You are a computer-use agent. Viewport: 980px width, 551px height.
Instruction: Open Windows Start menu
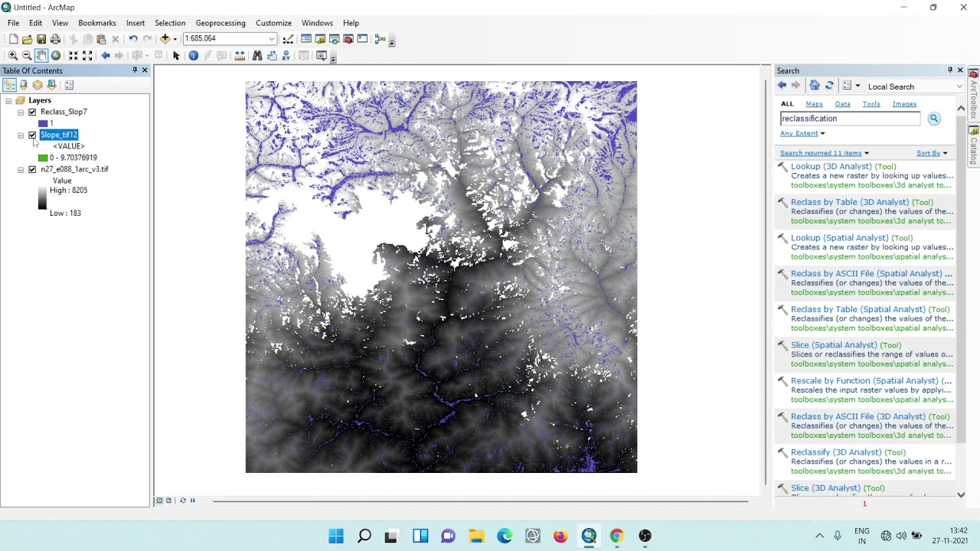(x=336, y=536)
